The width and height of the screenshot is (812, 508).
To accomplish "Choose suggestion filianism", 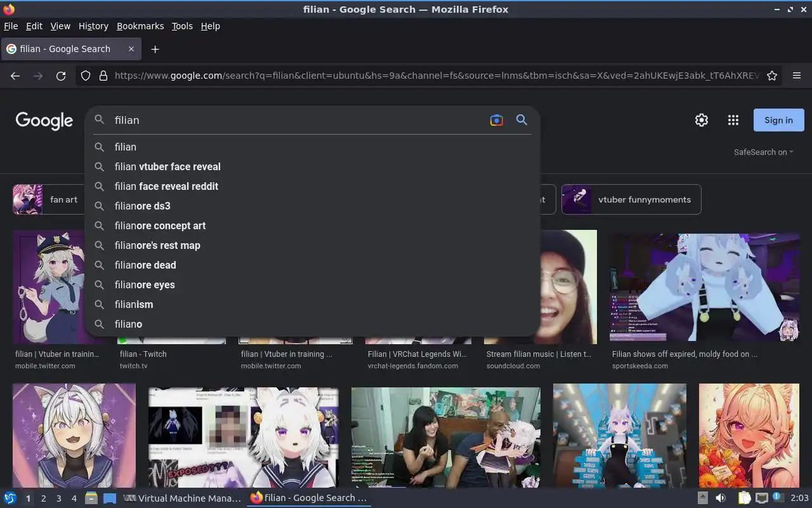I will [312, 304].
